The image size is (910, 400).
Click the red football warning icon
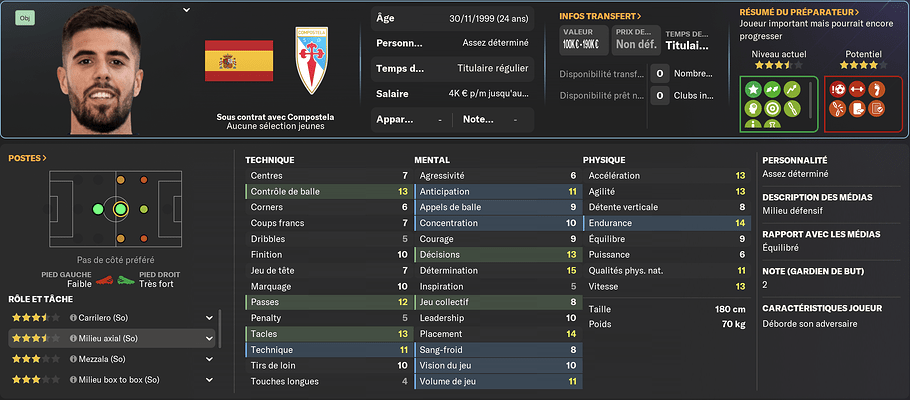click(x=838, y=89)
